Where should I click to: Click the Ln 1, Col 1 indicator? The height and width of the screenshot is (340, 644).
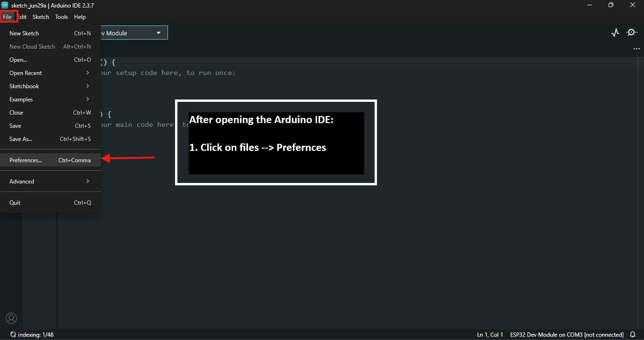tap(490, 335)
